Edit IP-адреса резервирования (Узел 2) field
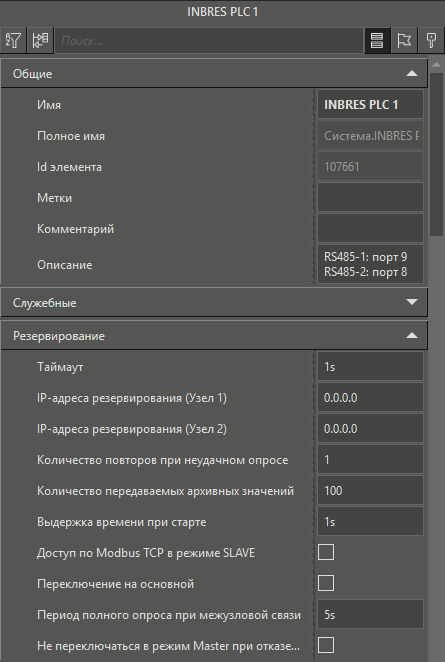Screen dimensions: 445x662 point(370,429)
